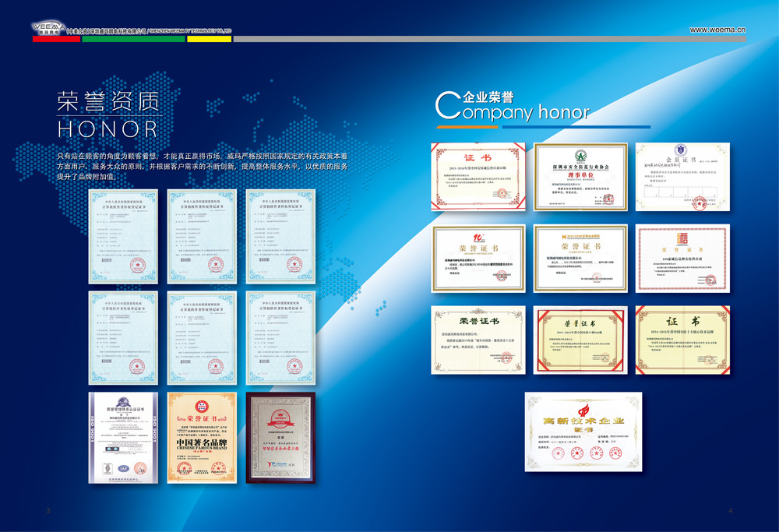Click the WEEMA logo in the header
This screenshot has height=532, width=779.
click(48, 28)
